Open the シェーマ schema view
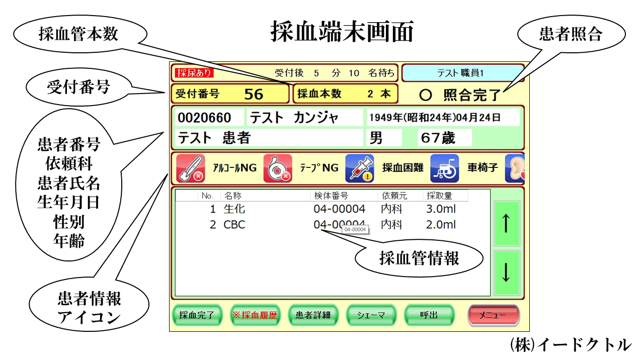The width and height of the screenshot is (644, 362). click(371, 315)
